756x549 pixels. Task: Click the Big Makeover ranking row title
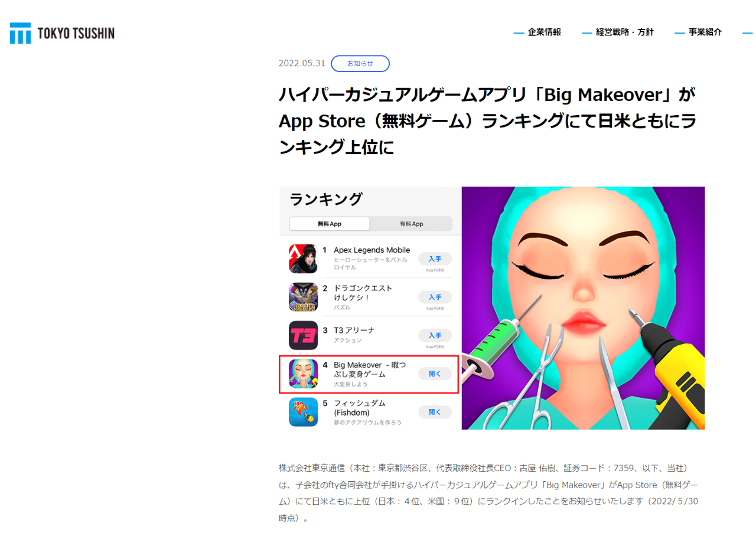[370, 369]
